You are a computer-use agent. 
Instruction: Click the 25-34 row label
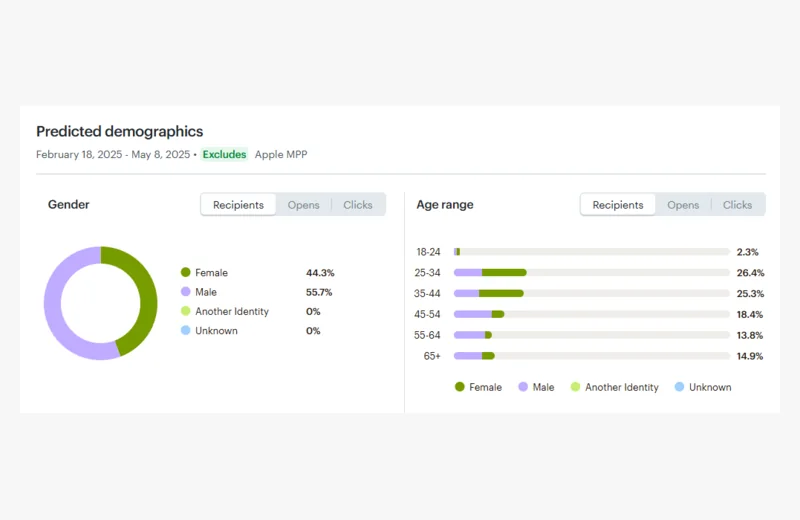[428, 273]
